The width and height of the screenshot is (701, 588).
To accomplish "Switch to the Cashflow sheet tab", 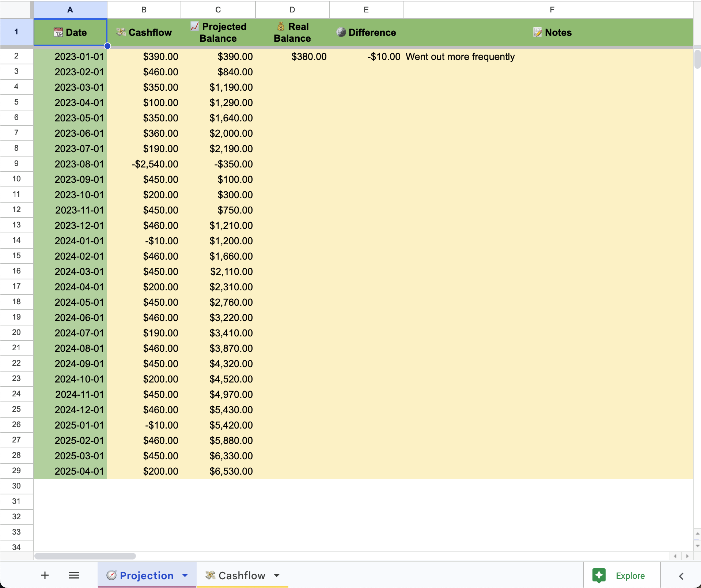I will click(x=241, y=575).
